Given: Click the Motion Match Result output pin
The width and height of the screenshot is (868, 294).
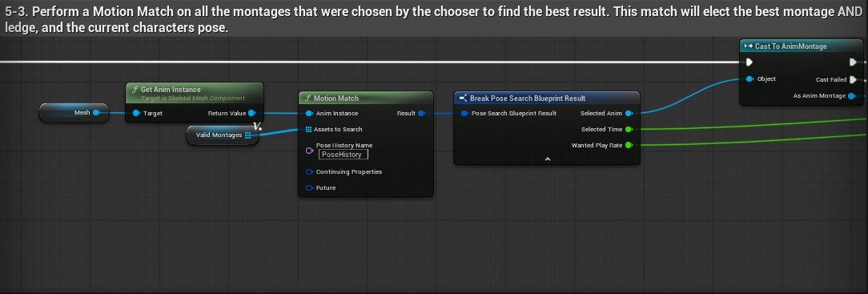Looking at the screenshot, I should pyautogui.click(x=420, y=113).
